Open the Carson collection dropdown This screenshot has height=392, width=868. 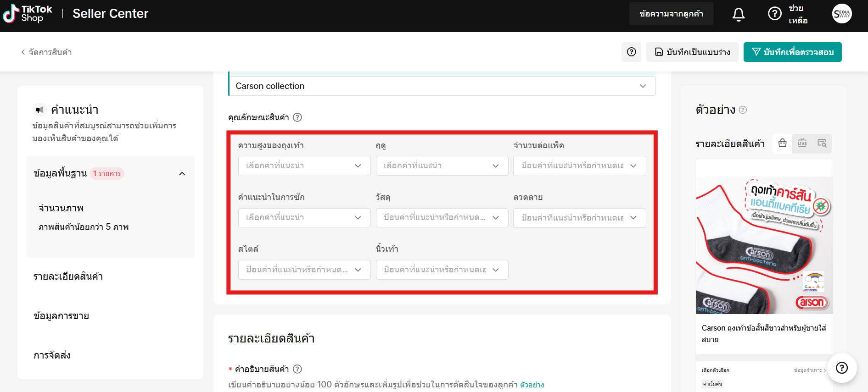(x=442, y=86)
